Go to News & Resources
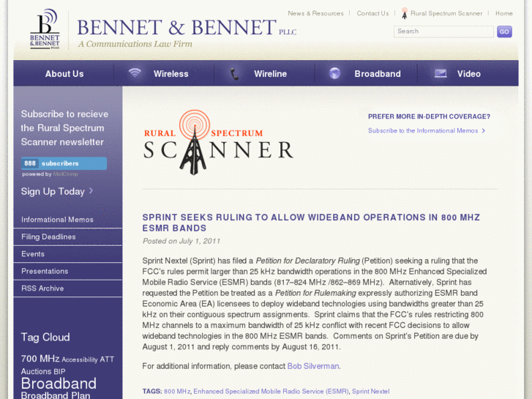Screen dimensions: 532x399 click(x=315, y=13)
